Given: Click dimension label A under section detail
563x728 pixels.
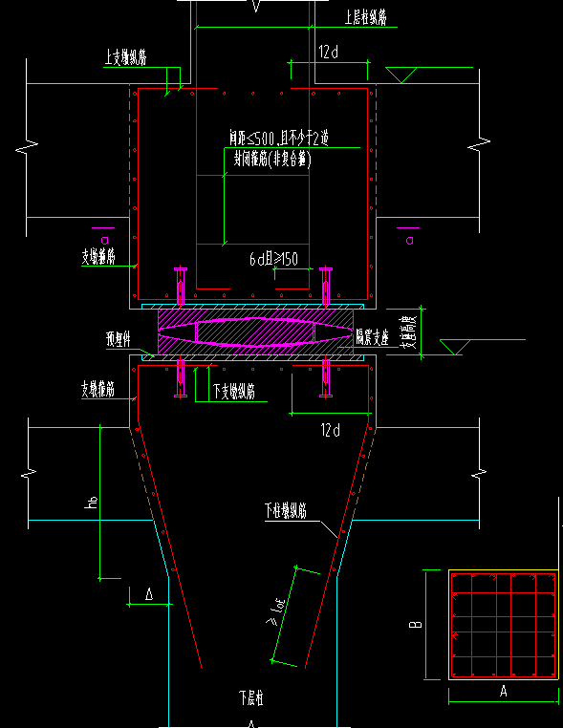Looking at the screenshot, I should click(503, 692).
